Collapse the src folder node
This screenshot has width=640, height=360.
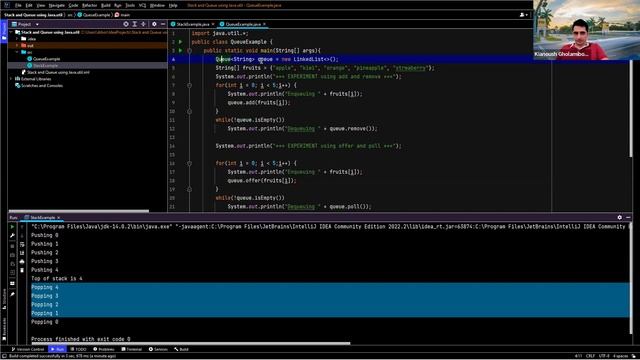(x=17, y=52)
